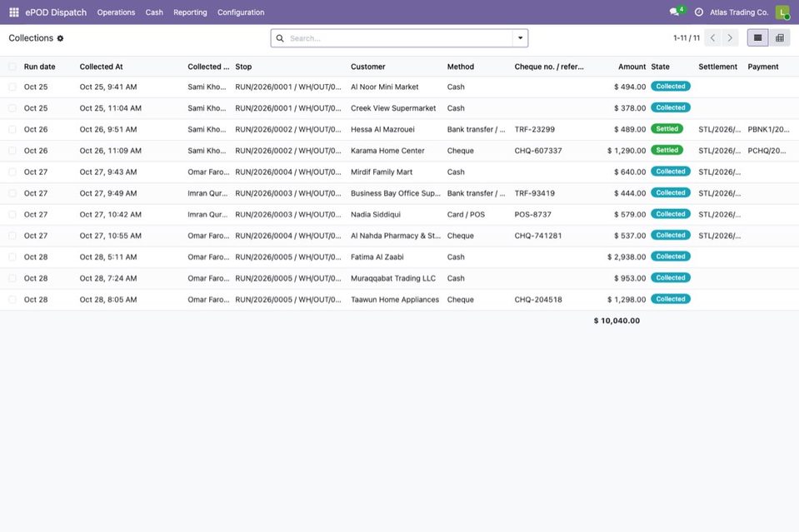799x532 pixels.
Task: Open reference POS-8737 cell
Action: point(533,215)
